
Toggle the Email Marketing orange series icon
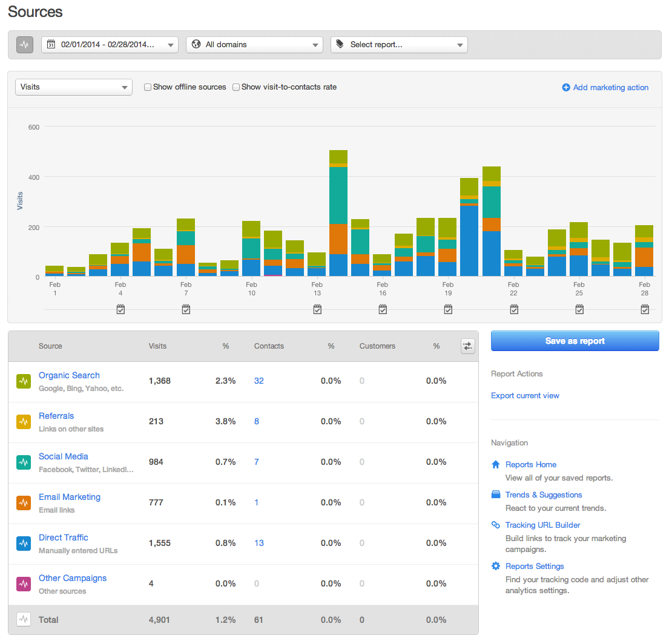click(24, 503)
